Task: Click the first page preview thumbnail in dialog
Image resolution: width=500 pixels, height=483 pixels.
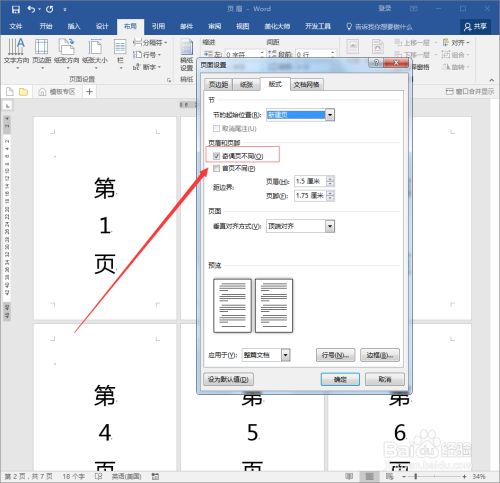Action: coord(232,306)
